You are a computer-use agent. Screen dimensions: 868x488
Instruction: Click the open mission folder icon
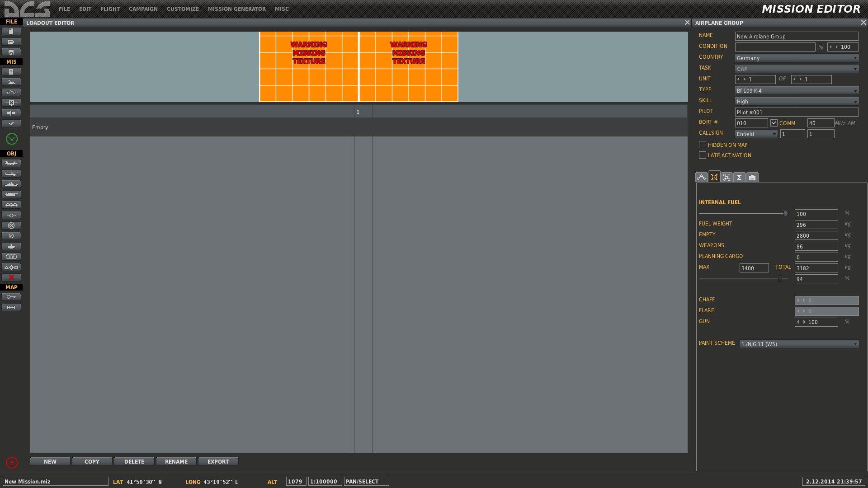click(11, 42)
